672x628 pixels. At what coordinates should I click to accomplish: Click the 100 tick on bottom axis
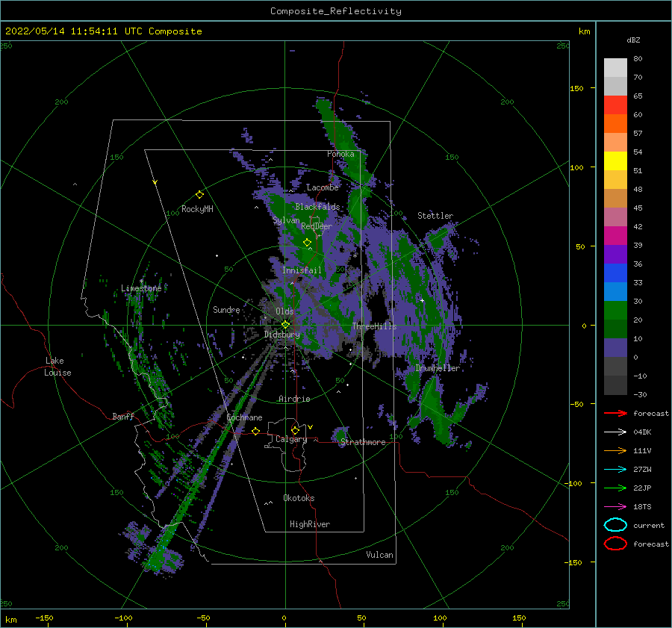click(440, 618)
